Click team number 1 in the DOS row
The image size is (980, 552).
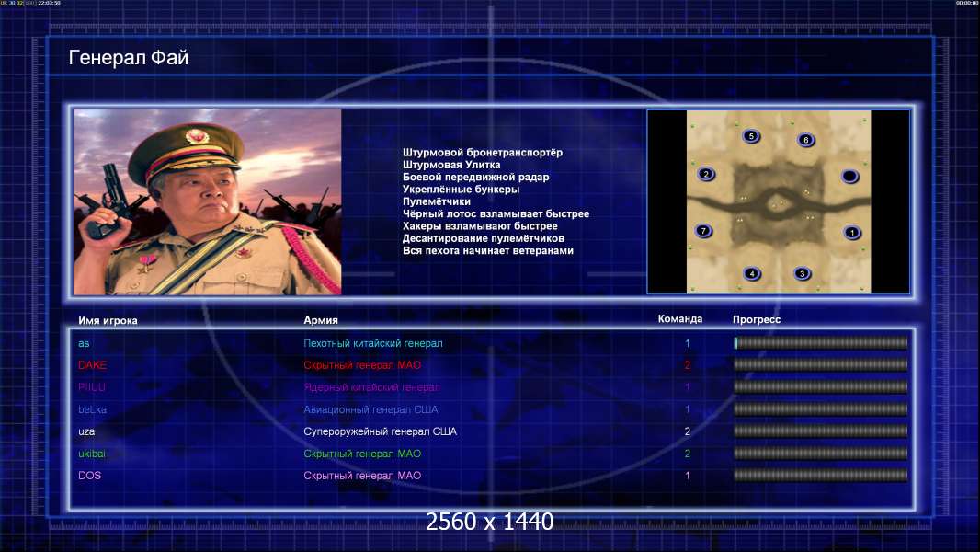point(687,475)
